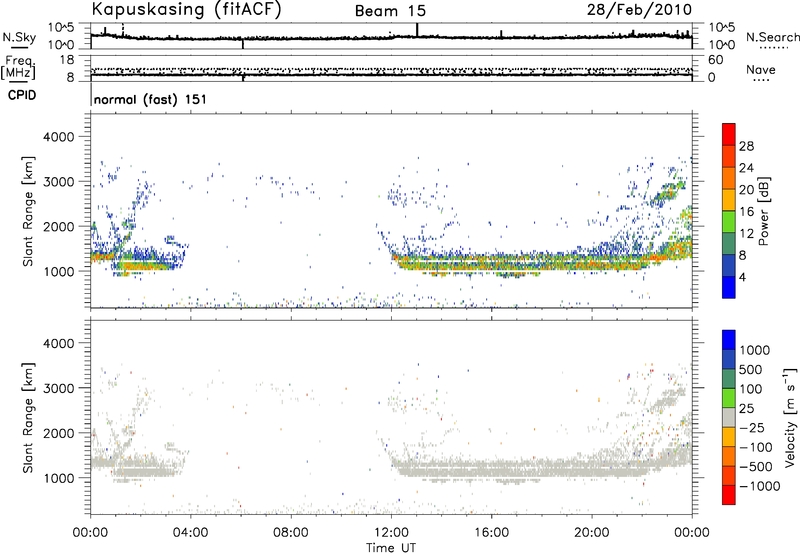Click the gray segment of velocity colorbar
Screen dimensions: 800x554
(729, 417)
